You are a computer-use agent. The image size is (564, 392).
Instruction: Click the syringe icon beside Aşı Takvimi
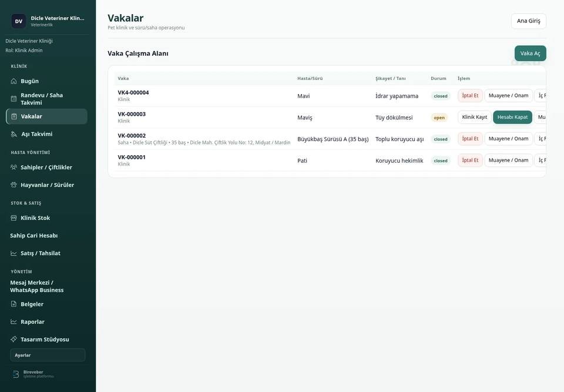[14, 134]
